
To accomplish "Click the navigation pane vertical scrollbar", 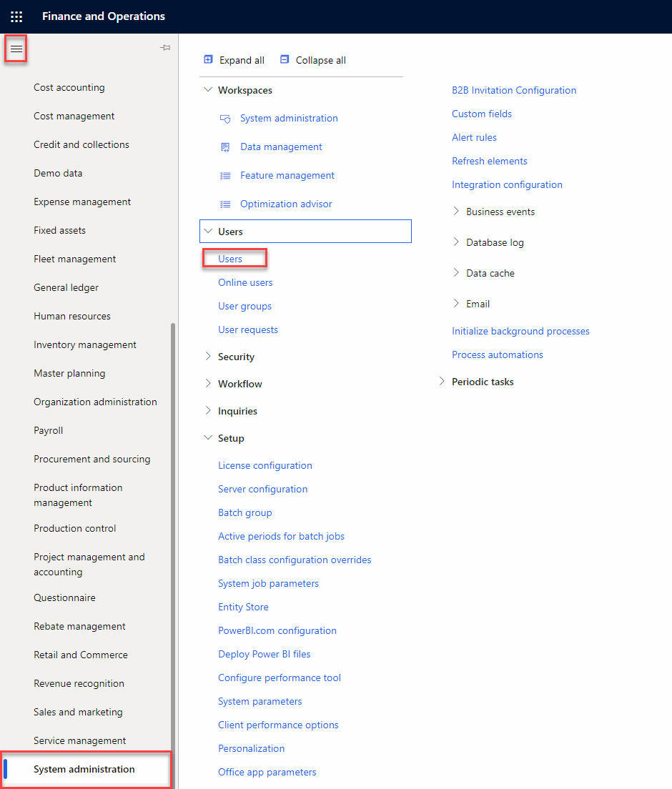I will pyautogui.click(x=173, y=536).
